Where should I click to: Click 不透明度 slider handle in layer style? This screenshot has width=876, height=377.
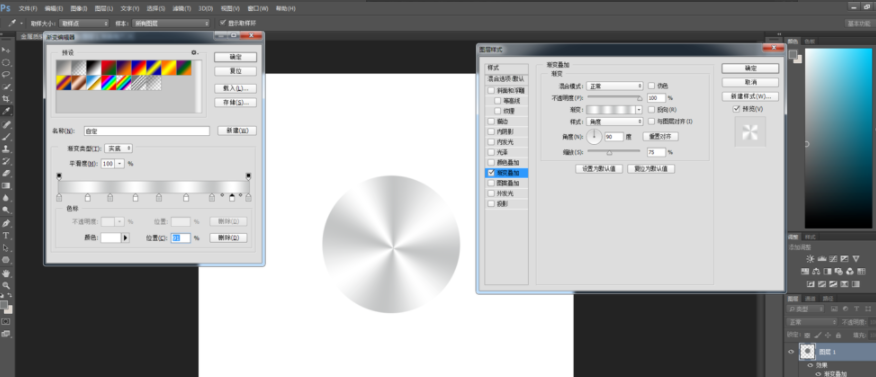[640, 98]
